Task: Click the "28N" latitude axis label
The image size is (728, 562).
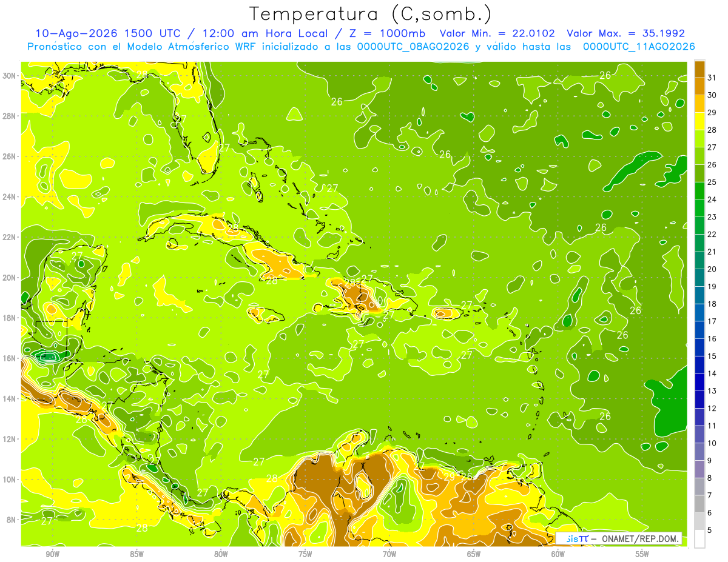Action: pyautogui.click(x=10, y=116)
